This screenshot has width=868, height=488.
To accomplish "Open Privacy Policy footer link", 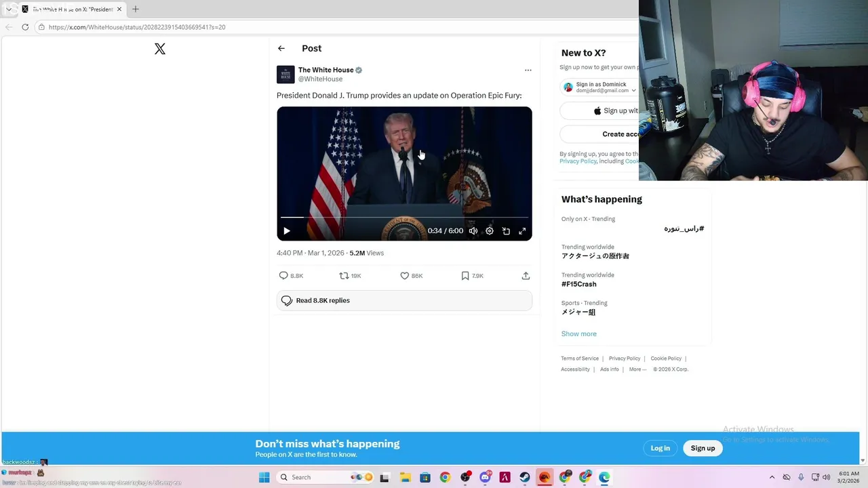I will (x=625, y=359).
